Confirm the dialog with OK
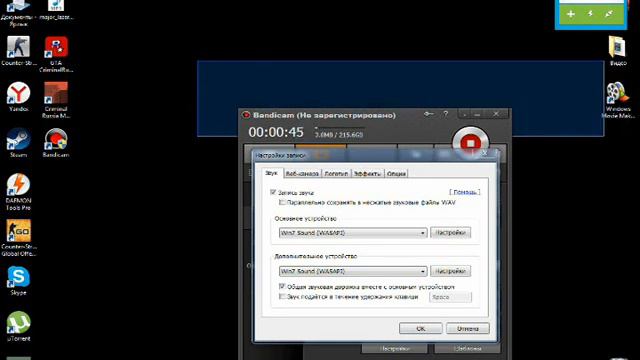Viewport: 640px width, 360px height. coord(420,328)
